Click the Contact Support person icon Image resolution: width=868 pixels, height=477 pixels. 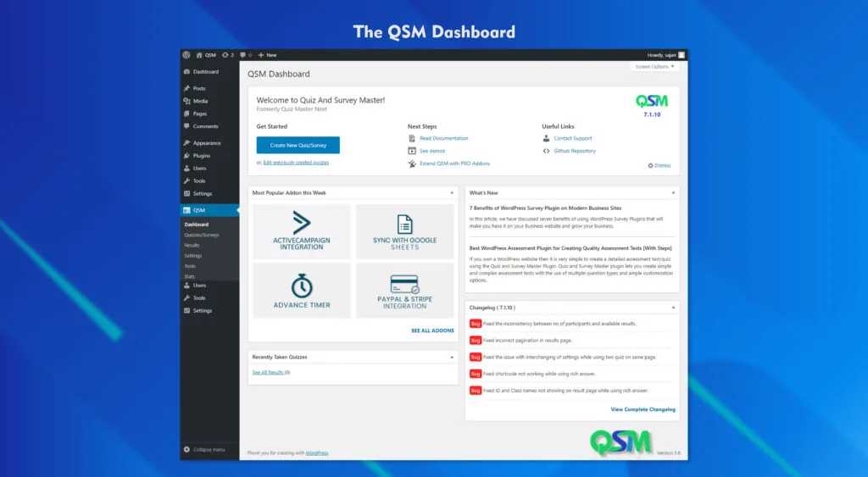click(547, 138)
